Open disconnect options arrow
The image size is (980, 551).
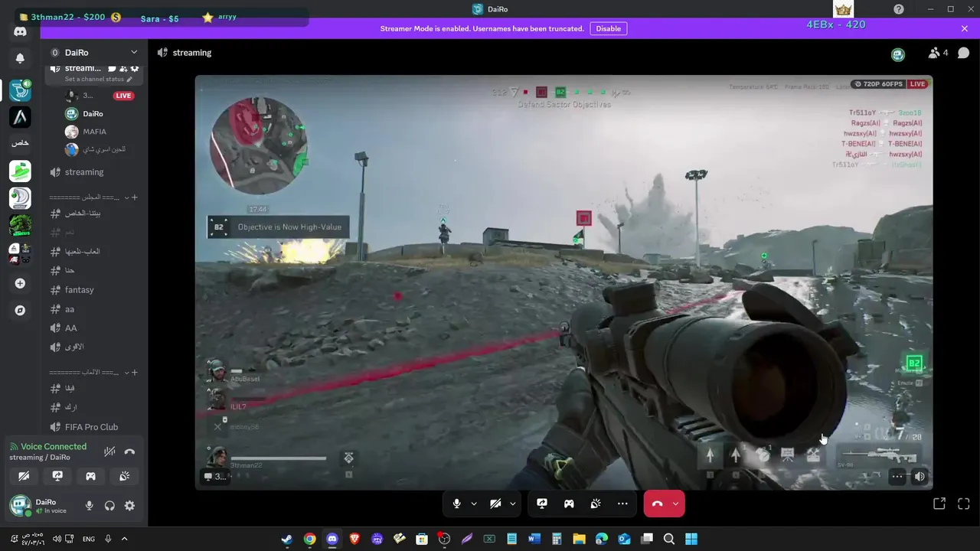tap(675, 504)
